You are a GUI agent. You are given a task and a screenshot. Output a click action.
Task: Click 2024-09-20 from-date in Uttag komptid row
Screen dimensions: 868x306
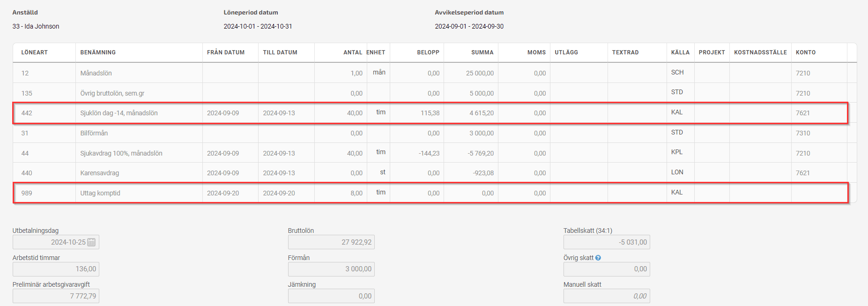click(223, 193)
